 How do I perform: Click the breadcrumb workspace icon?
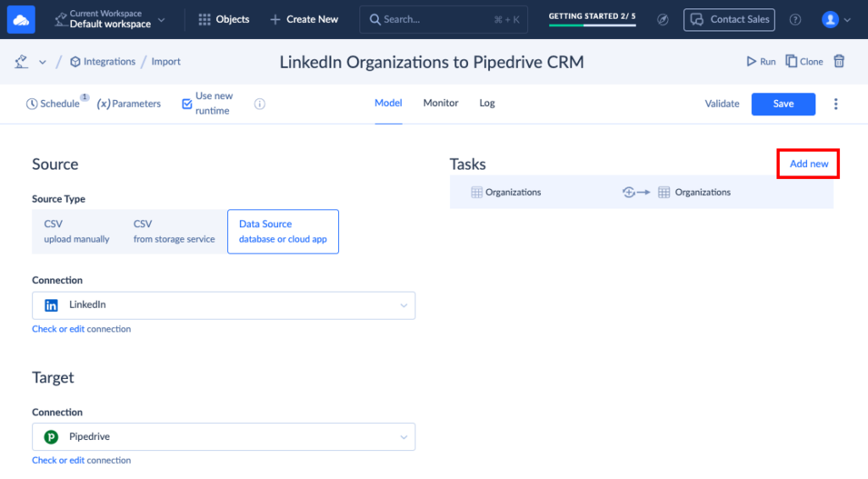[x=21, y=62]
